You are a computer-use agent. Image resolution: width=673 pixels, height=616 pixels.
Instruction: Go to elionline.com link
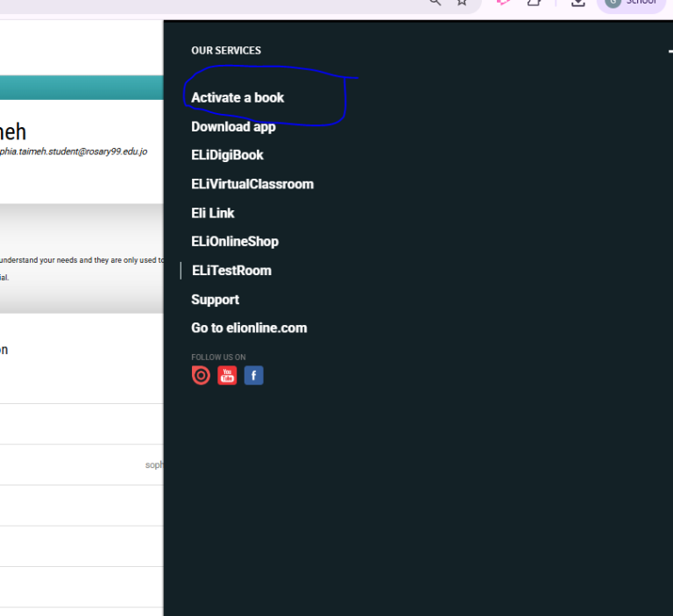tap(249, 328)
